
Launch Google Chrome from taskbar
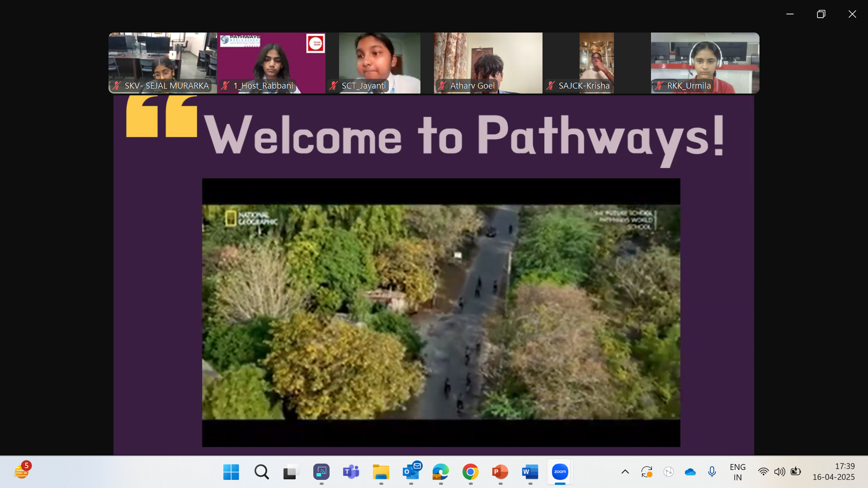[470, 472]
